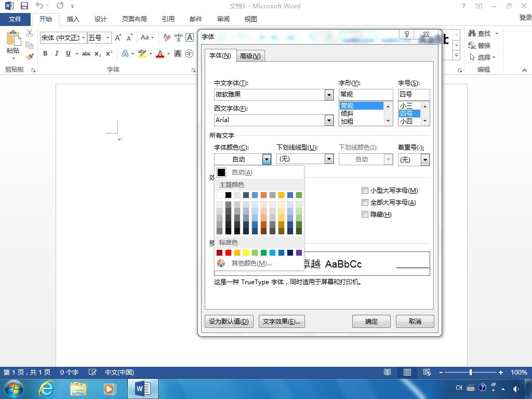Click the Windows Start button
The image size is (532, 399).
[x=14, y=389]
